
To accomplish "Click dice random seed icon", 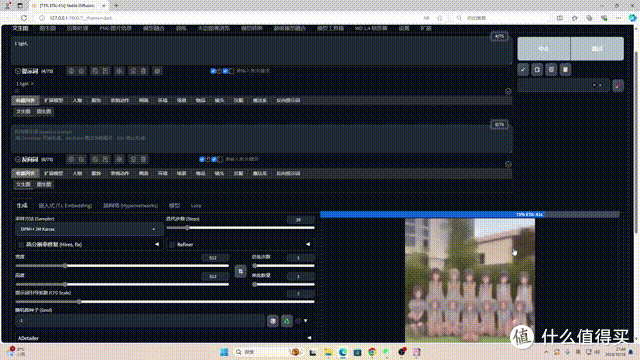I will tap(273, 321).
